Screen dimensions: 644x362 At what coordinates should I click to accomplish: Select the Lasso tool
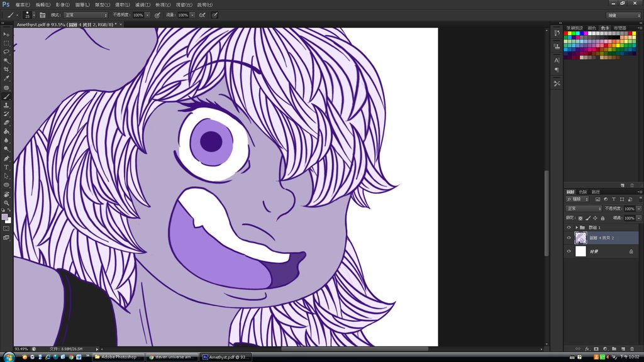coord(6,52)
